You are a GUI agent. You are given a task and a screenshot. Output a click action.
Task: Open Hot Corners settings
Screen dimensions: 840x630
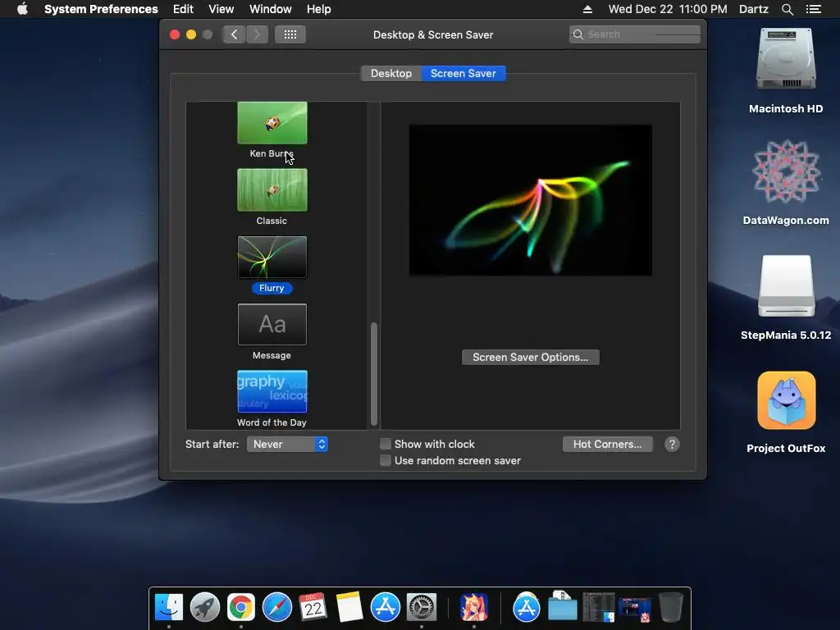(608, 444)
